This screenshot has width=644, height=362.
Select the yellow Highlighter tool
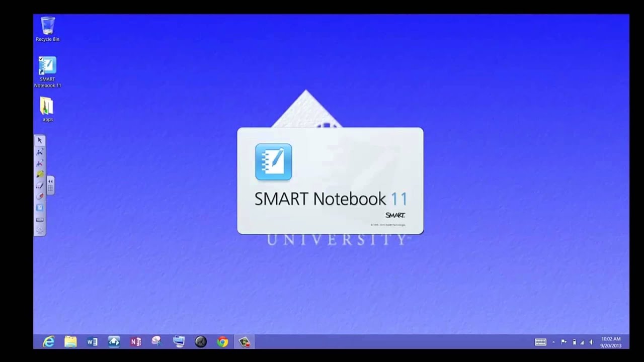click(40, 174)
